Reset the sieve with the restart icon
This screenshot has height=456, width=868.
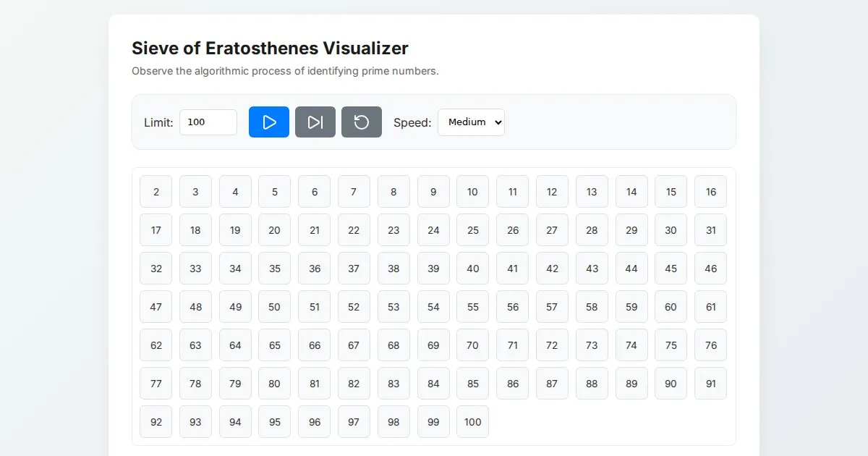(x=362, y=122)
